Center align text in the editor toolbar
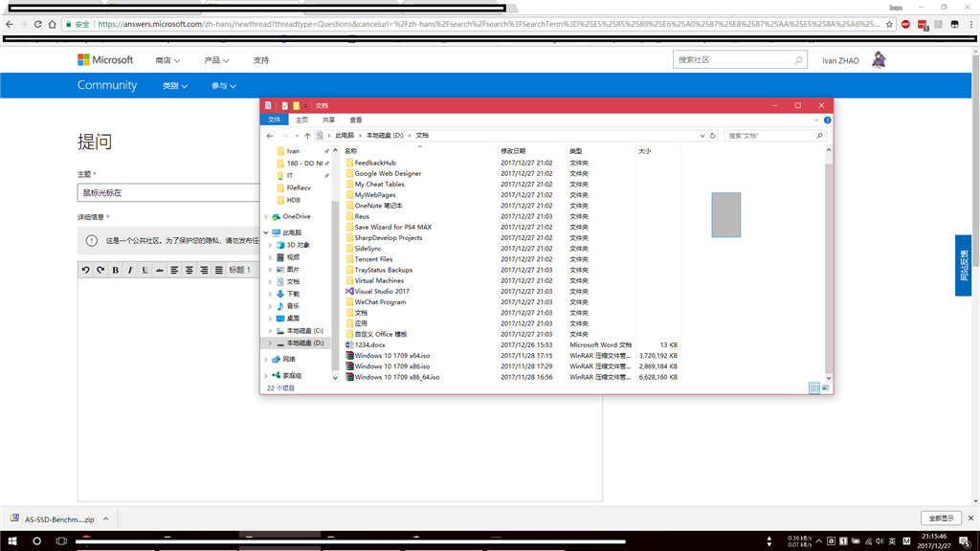The width and height of the screenshot is (980, 551). [x=189, y=270]
